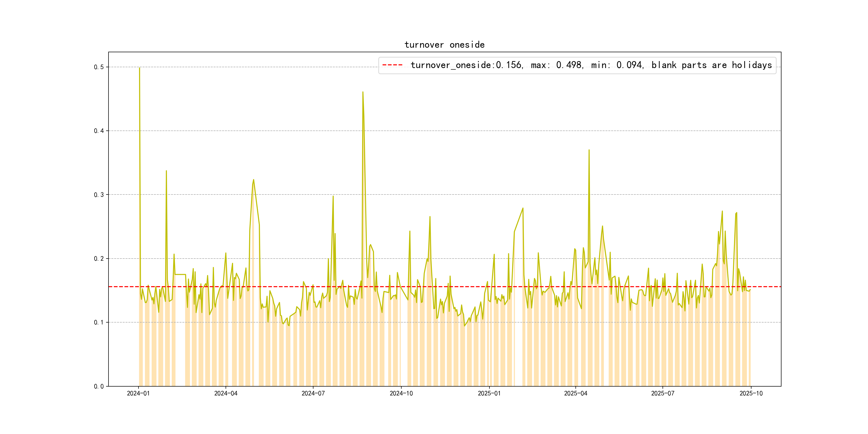Click the 2024-07 x-axis date label

[313, 393]
